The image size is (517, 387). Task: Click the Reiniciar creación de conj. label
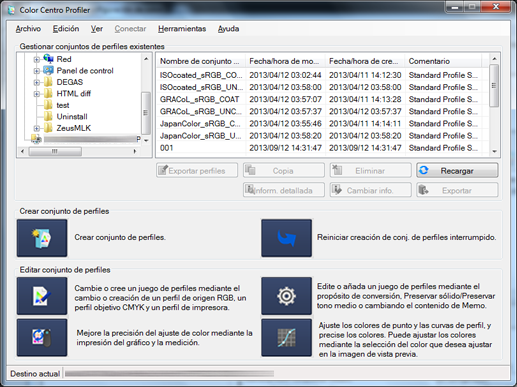tap(406, 237)
